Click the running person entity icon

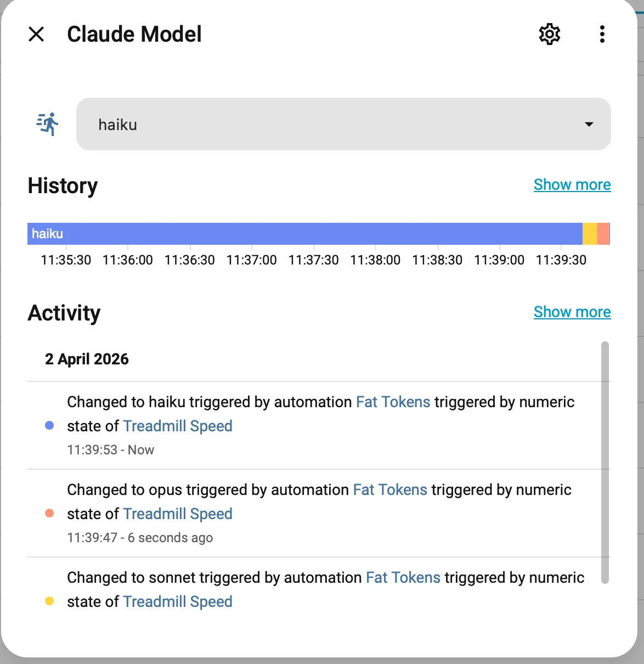point(47,124)
